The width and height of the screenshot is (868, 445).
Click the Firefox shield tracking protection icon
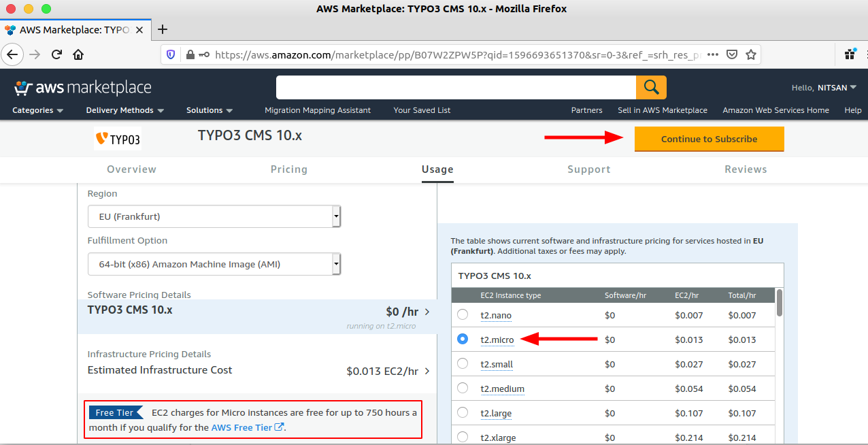pyautogui.click(x=170, y=54)
